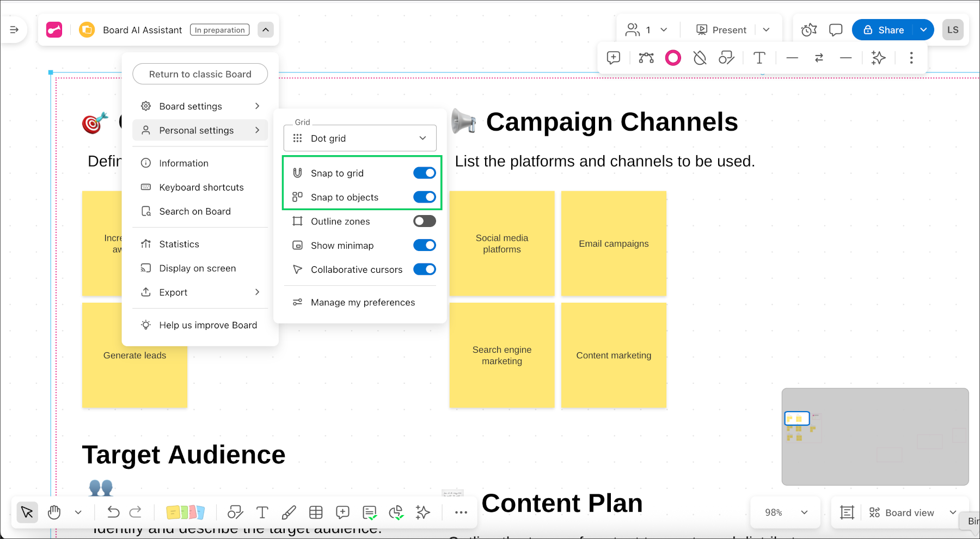Click Return to classic Board button
This screenshot has height=539, width=980.
point(200,74)
